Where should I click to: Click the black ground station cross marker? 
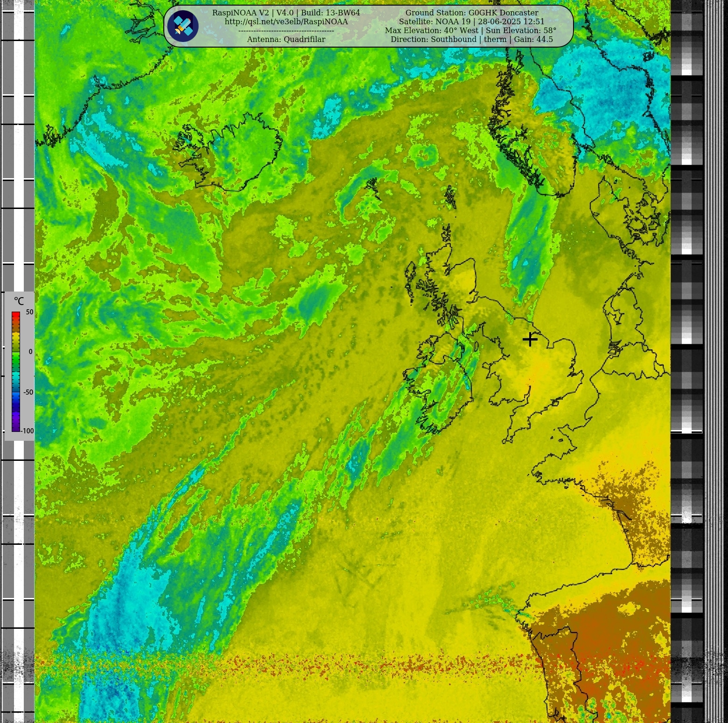(x=530, y=339)
